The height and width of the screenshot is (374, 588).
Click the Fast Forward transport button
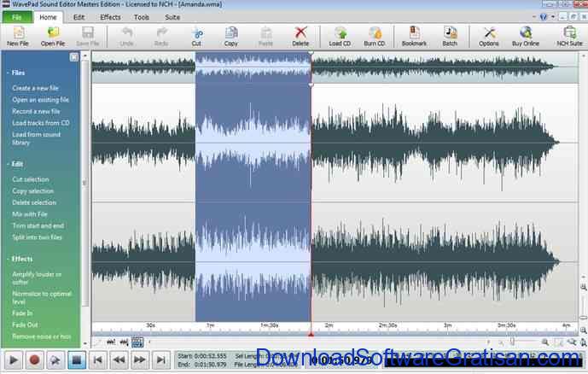(x=140, y=360)
